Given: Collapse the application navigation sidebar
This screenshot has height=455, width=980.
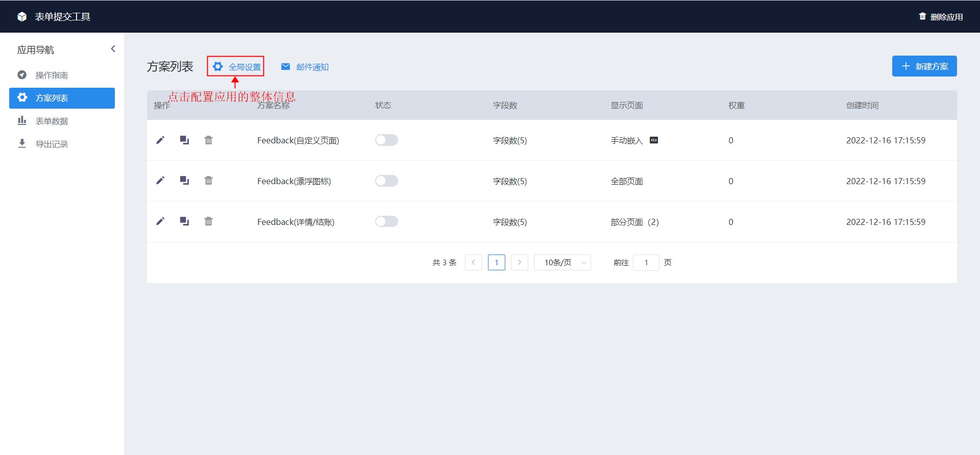Looking at the screenshot, I should [113, 49].
